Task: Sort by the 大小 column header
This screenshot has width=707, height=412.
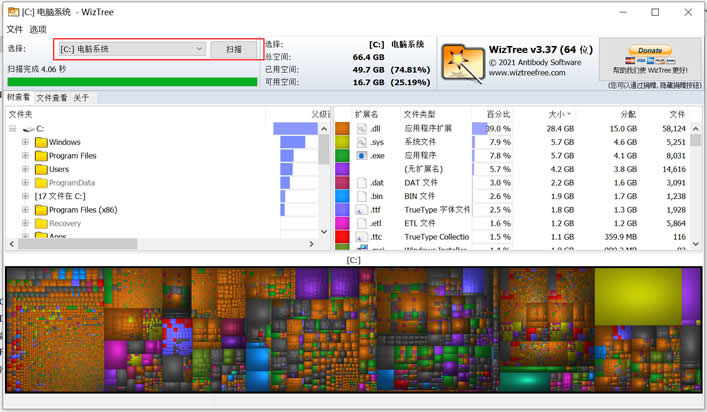Action: click(x=559, y=114)
